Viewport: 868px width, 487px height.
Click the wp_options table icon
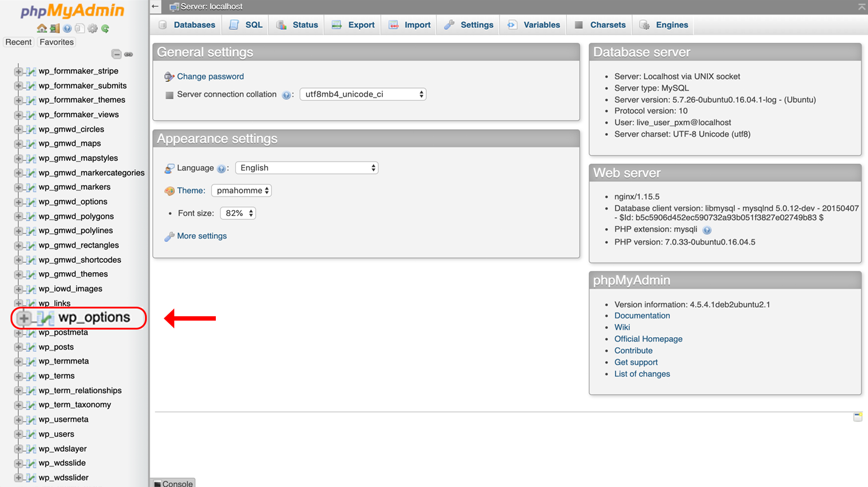click(x=46, y=318)
